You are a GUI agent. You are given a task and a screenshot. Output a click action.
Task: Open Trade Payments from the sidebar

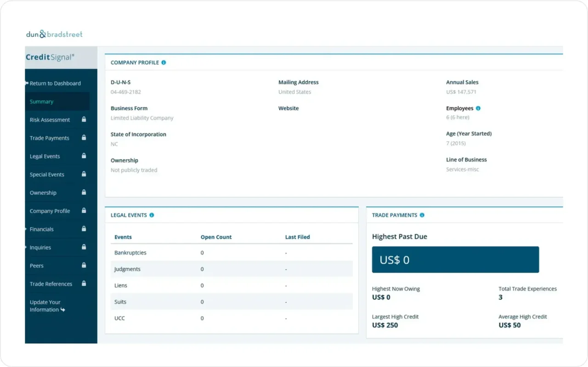pyautogui.click(x=50, y=138)
